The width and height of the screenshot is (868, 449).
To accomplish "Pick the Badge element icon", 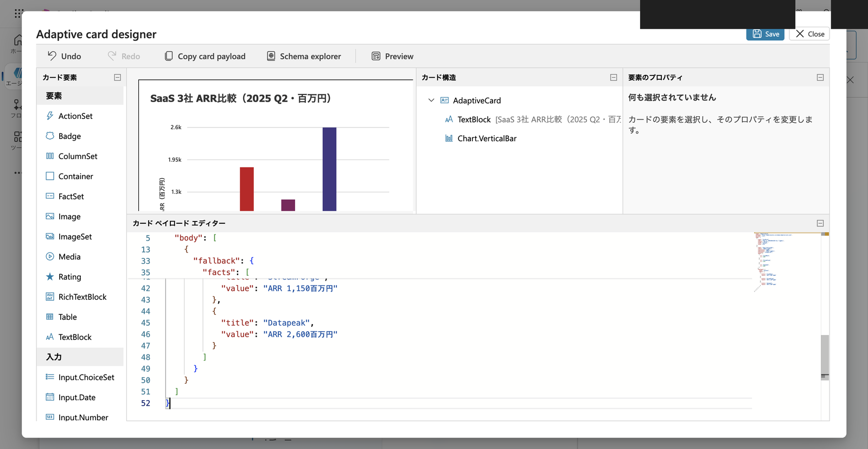I will [x=50, y=136].
